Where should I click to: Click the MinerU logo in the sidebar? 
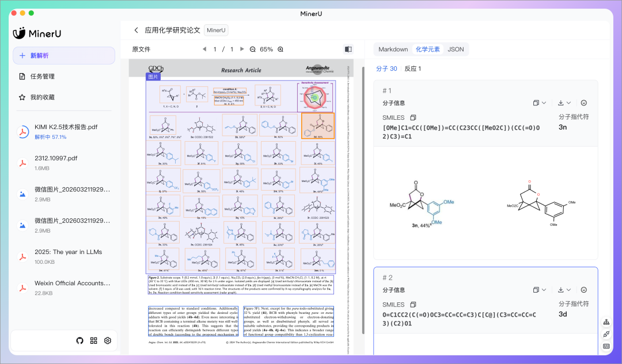click(37, 33)
